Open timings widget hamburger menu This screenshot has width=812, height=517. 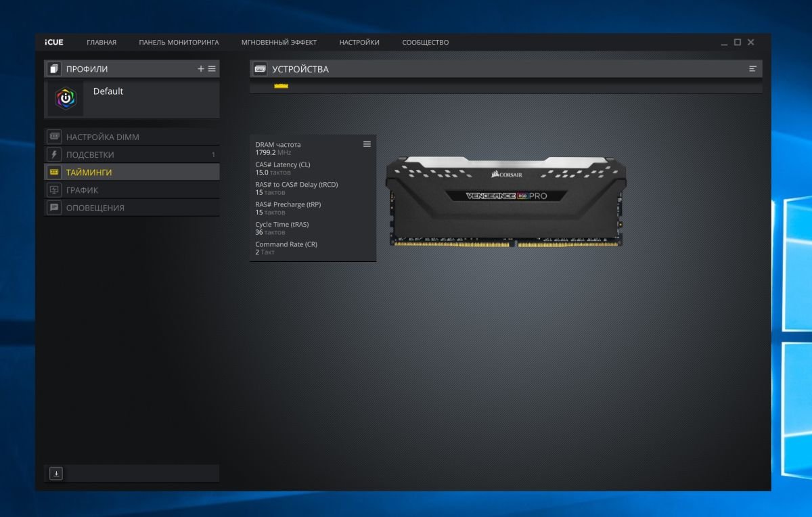point(367,144)
